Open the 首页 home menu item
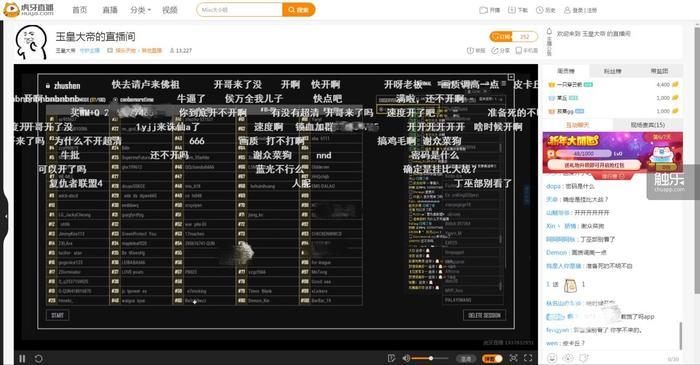Viewport: 700px width, 365px height. (x=80, y=10)
